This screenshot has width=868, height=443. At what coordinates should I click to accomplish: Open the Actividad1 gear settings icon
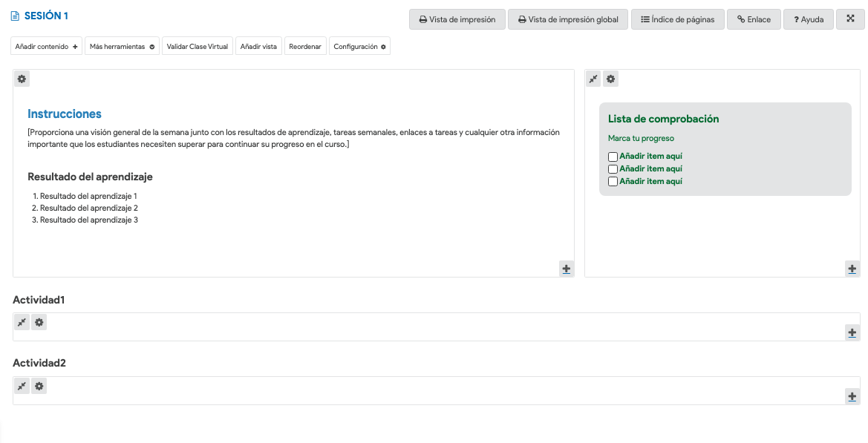[x=39, y=322]
